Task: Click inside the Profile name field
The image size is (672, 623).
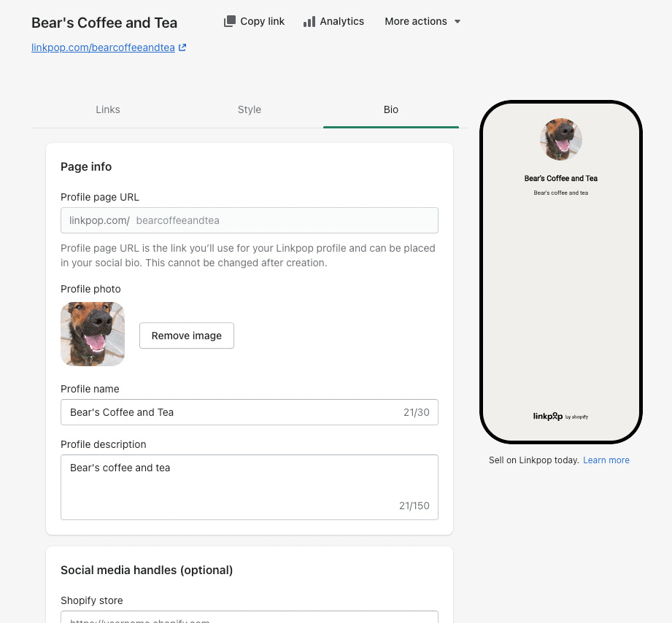Action: pyautogui.click(x=219, y=412)
